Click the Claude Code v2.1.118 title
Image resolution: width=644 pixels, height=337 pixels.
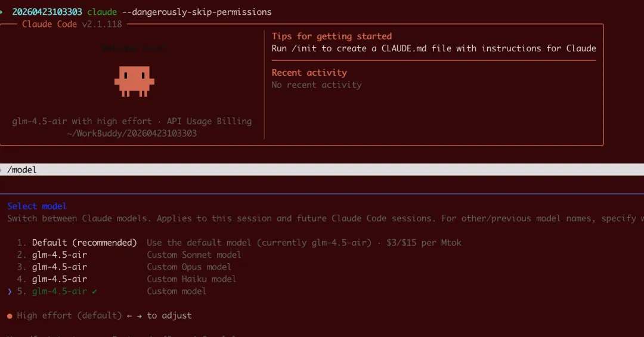(x=72, y=24)
